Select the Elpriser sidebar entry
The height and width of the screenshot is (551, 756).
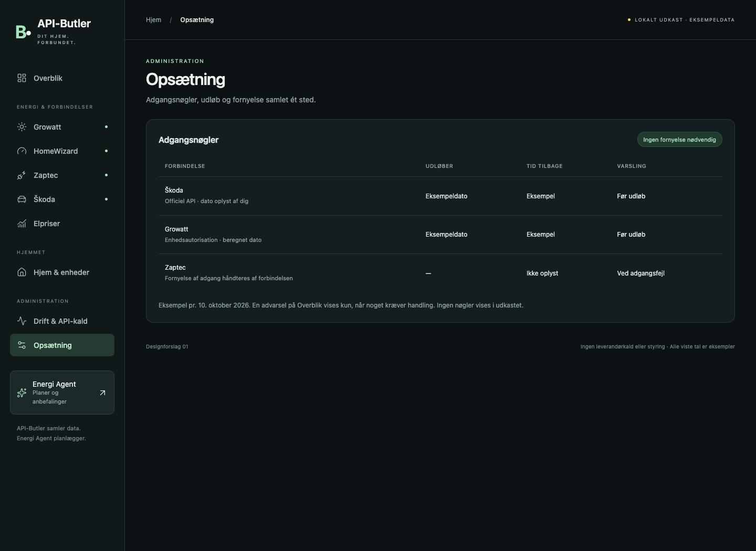click(x=62, y=224)
